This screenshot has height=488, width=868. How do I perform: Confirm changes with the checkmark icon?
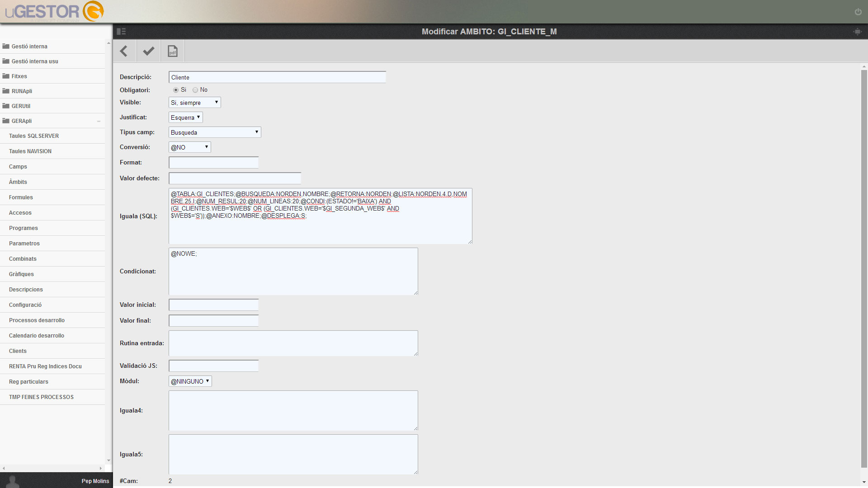tap(148, 51)
